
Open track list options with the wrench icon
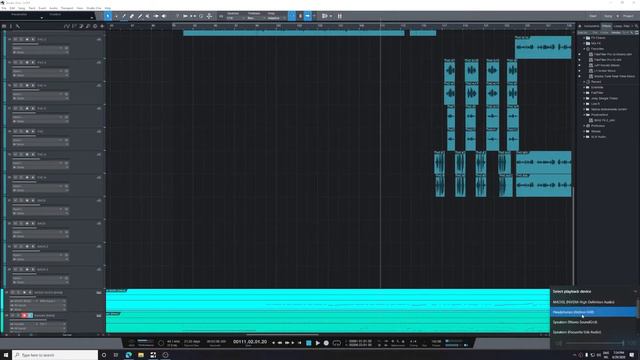click(18, 26)
